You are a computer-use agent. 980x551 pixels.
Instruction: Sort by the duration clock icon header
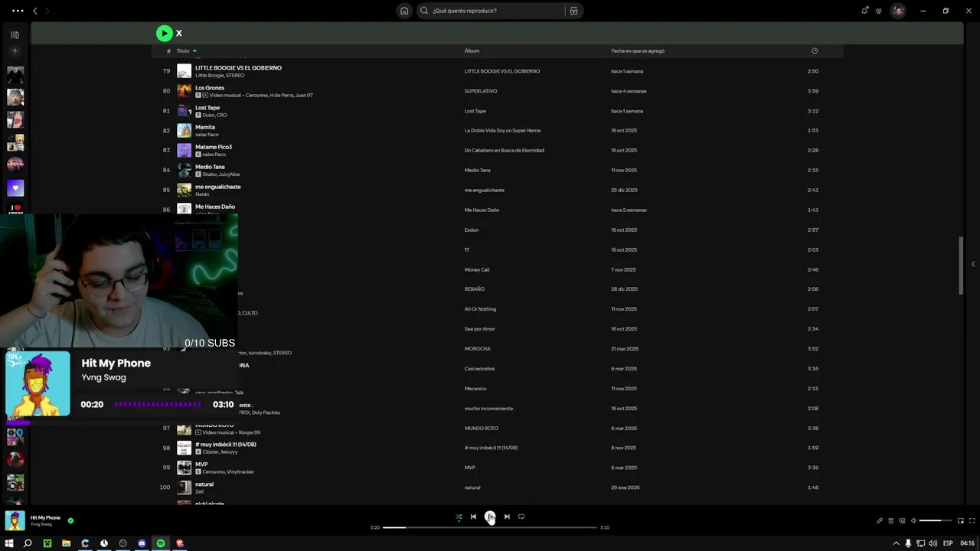(x=815, y=51)
